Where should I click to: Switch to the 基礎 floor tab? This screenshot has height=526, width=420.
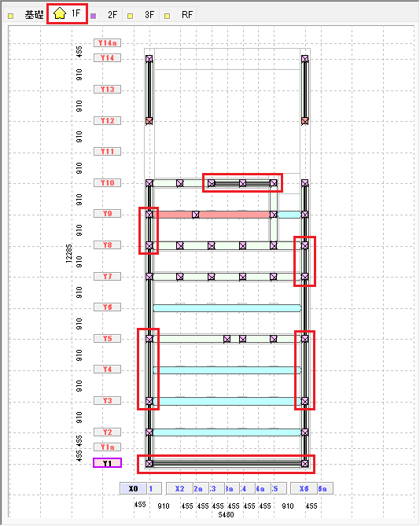[x=26, y=15]
